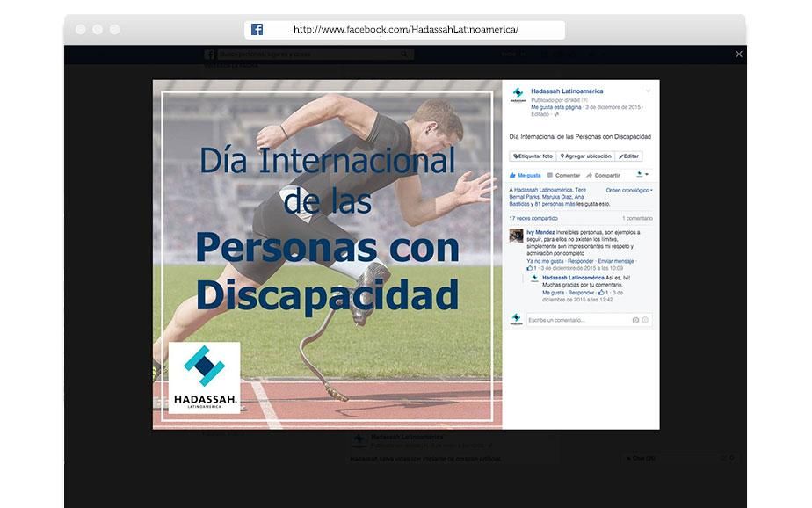Click the 'Etiquetar foto' button
The height and width of the screenshot is (508, 812).
(x=533, y=156)
